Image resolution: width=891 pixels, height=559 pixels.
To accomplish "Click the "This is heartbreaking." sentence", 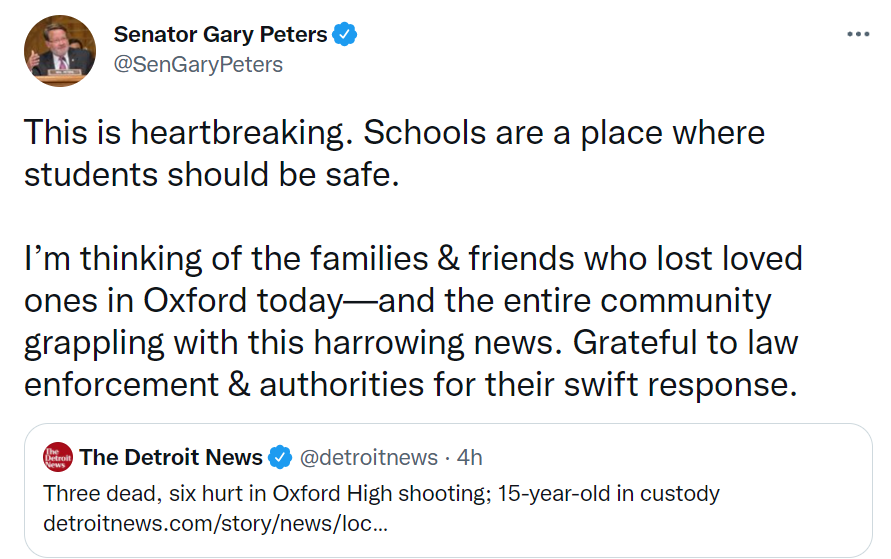I will [197, 133].
